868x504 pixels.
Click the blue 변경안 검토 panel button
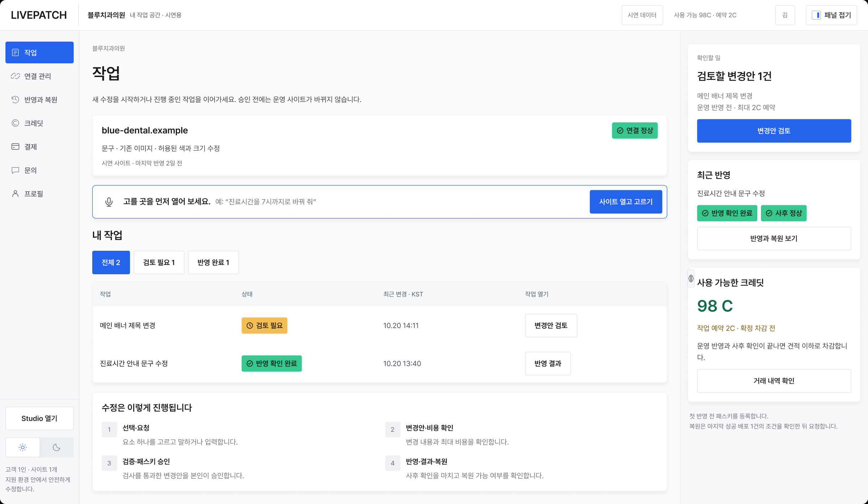pyautogui.click(x=774, y=131)
